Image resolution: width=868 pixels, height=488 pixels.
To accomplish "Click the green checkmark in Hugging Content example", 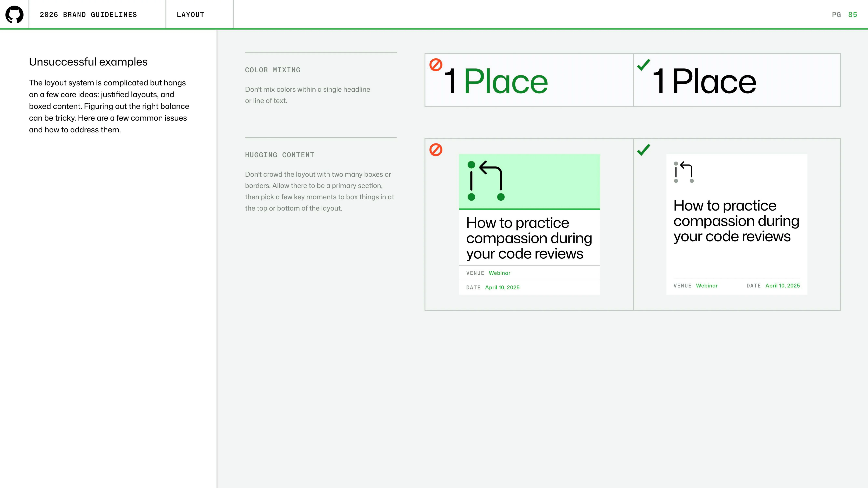I will pyautogui.click(x=644, y=149).
